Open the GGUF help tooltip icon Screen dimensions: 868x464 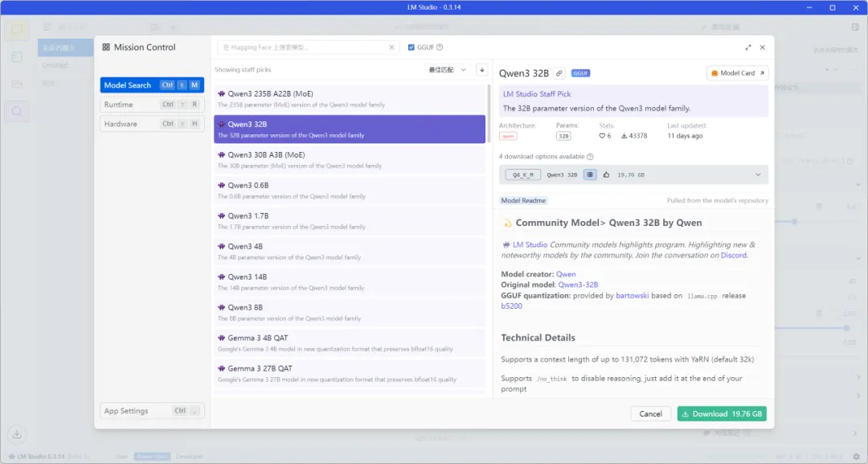tap(440, 47)
